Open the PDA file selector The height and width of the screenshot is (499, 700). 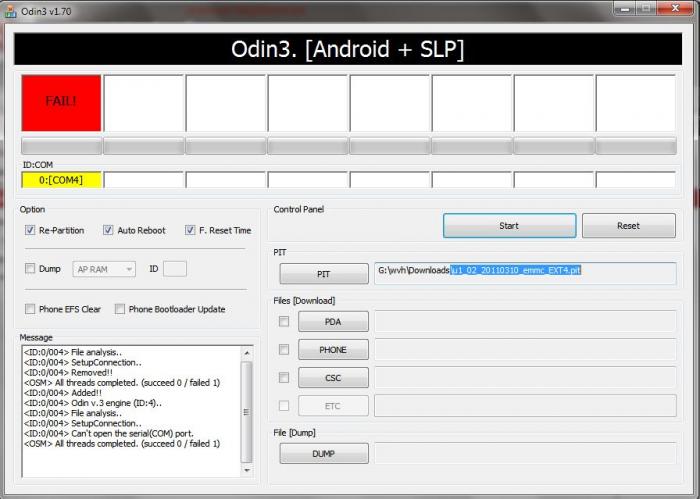[x=333, y=321]
